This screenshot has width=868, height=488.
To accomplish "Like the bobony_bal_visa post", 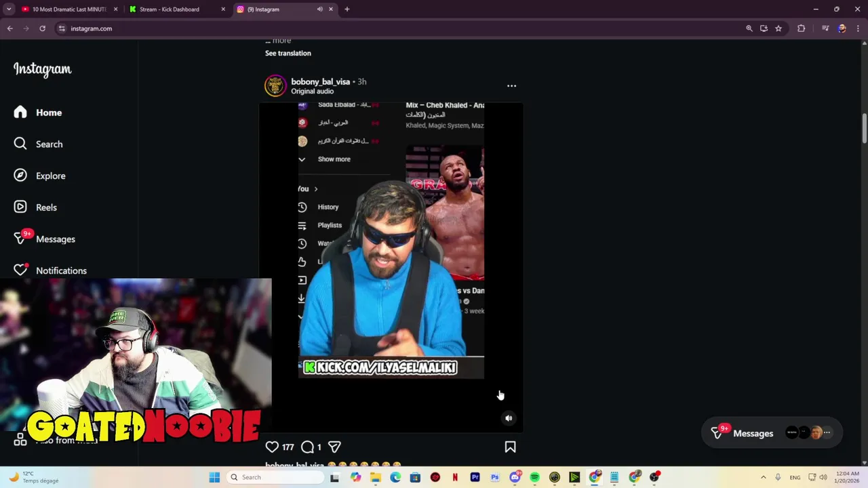I will 272,447.
